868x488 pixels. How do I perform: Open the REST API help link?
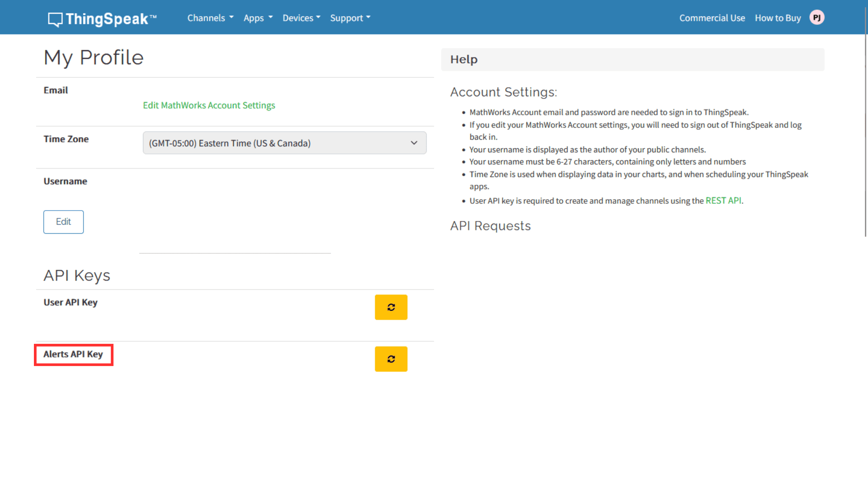click(x=723, y=201)
